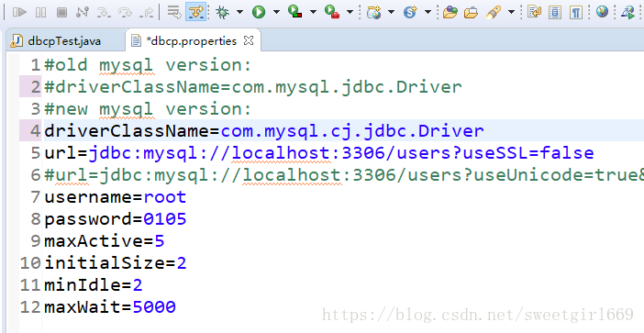Click line number 12 in the gutter

point(30,307)
